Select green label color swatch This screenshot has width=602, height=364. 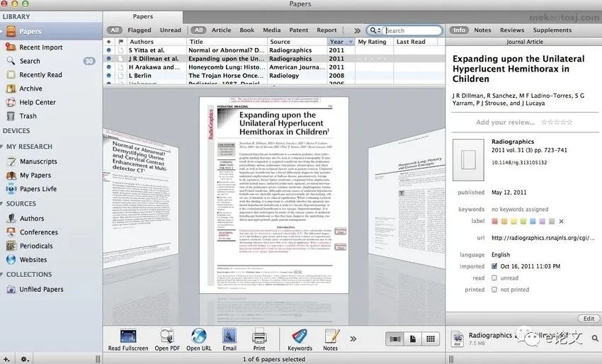(523, 222)
